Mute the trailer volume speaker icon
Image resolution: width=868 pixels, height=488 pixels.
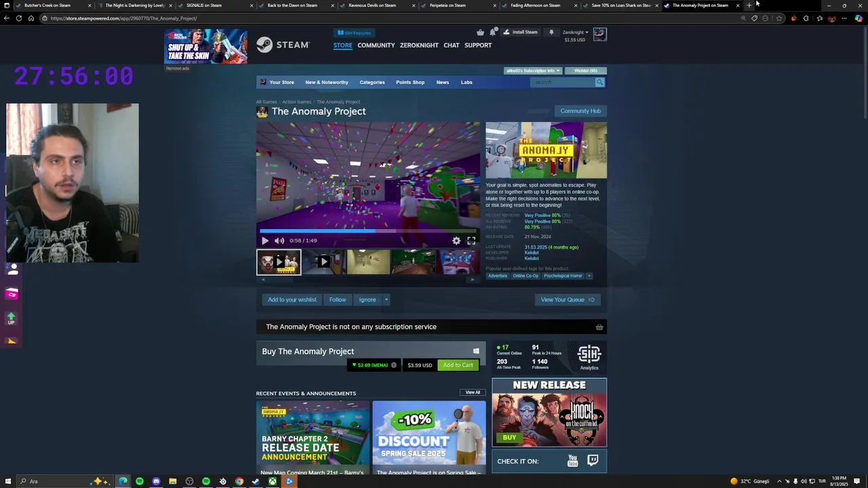(x=279, y=241)
